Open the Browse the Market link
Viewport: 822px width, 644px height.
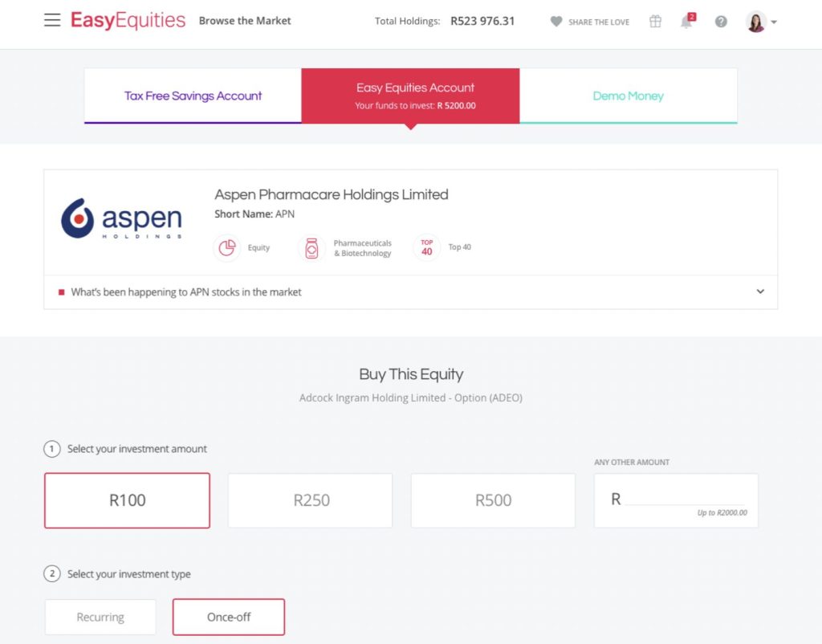[245, 21]
